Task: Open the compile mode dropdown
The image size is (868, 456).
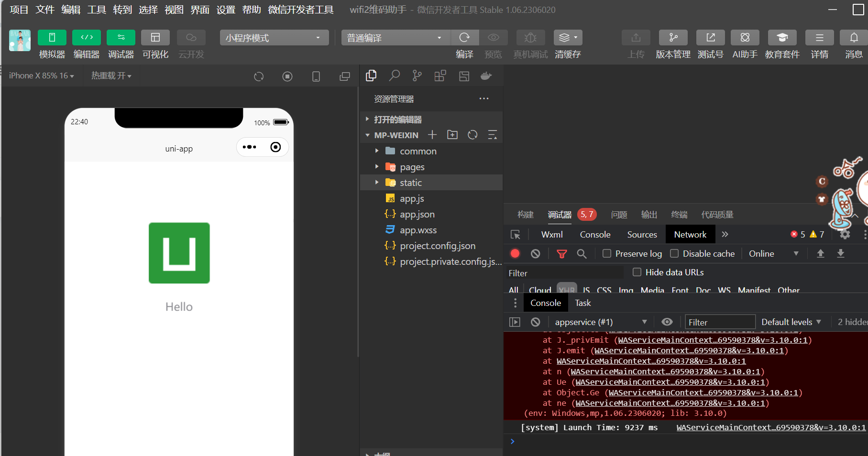Action: coord(396,38)
